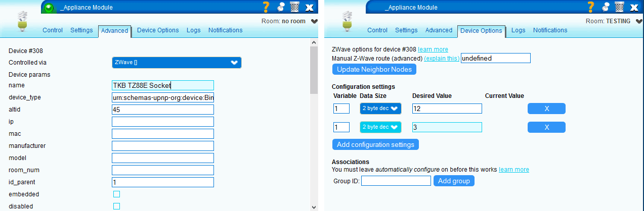This screenshot has width=644, height=211.
Task: Toggle the embedded checkbox
Action: 116,194
